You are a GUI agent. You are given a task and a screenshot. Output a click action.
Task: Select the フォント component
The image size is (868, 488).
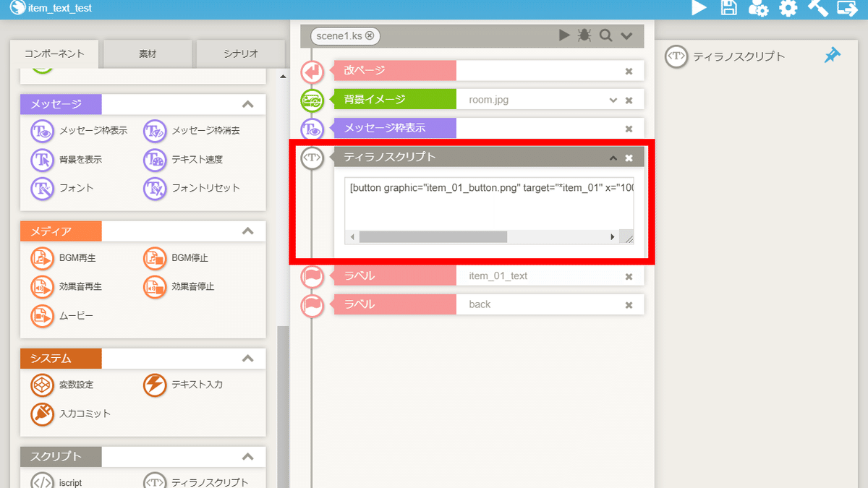62,188
